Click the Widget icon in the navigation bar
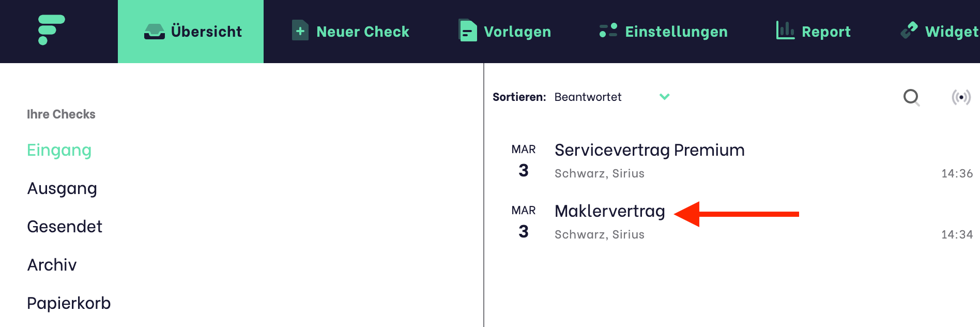The height and width of the screenshot is (327, 980). tap(909, 31)
